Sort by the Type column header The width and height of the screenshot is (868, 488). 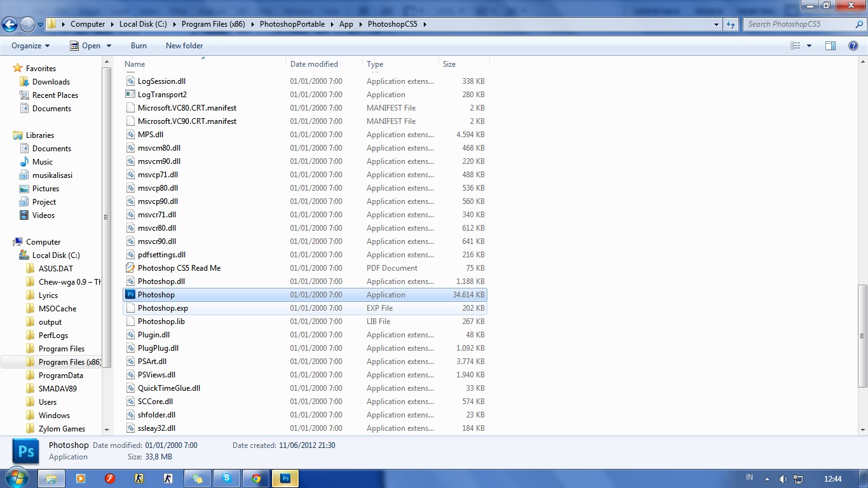pos(400,64)
